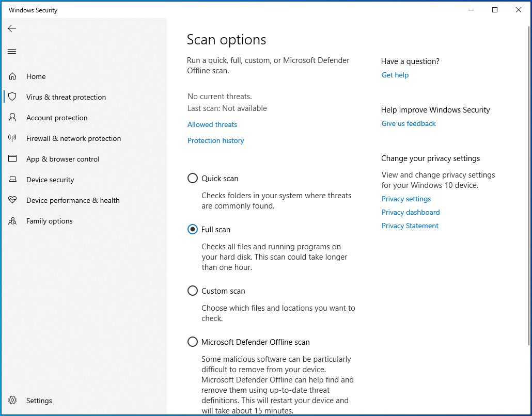The width and height of the screenshot is (532, 416).
Task: Click the Settings gear in sidebar
Action: point(12,401)
